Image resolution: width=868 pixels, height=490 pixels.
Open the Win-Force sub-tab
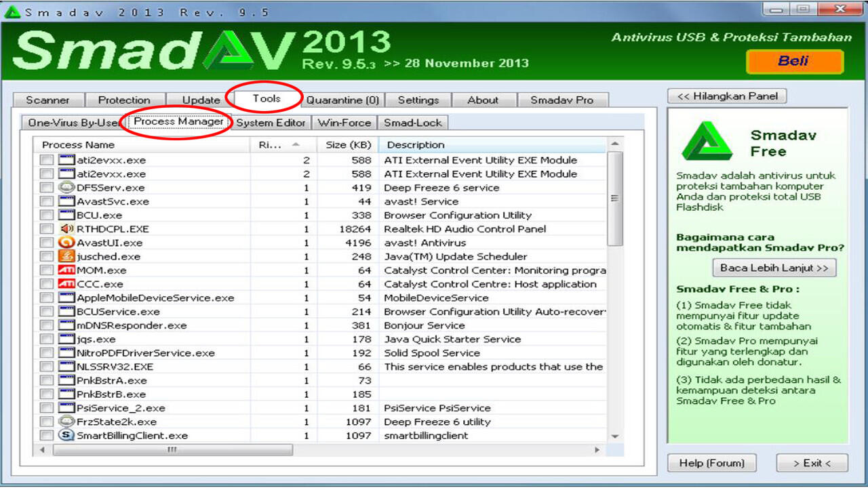(344, 123)
